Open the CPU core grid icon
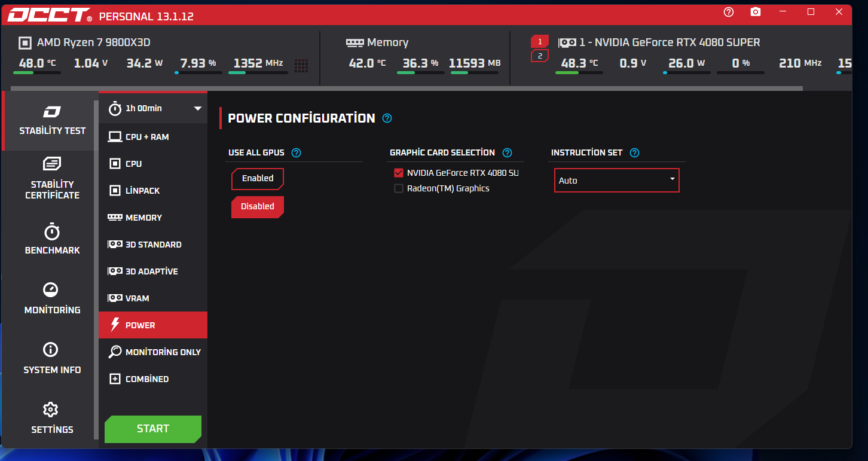This screenshot has height=461, width=868. pyautogui.click(x=301, y=65)
